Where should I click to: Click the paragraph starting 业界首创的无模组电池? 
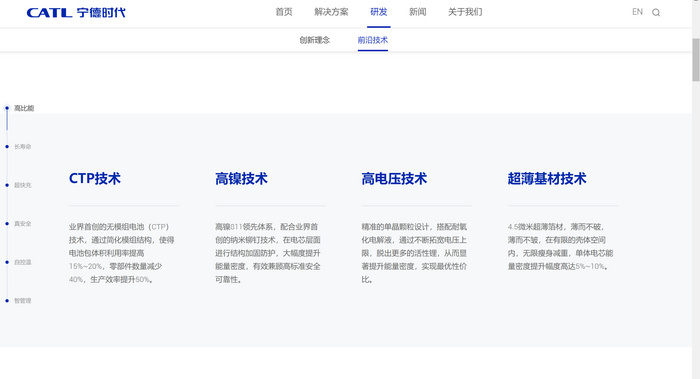point(121,253)
